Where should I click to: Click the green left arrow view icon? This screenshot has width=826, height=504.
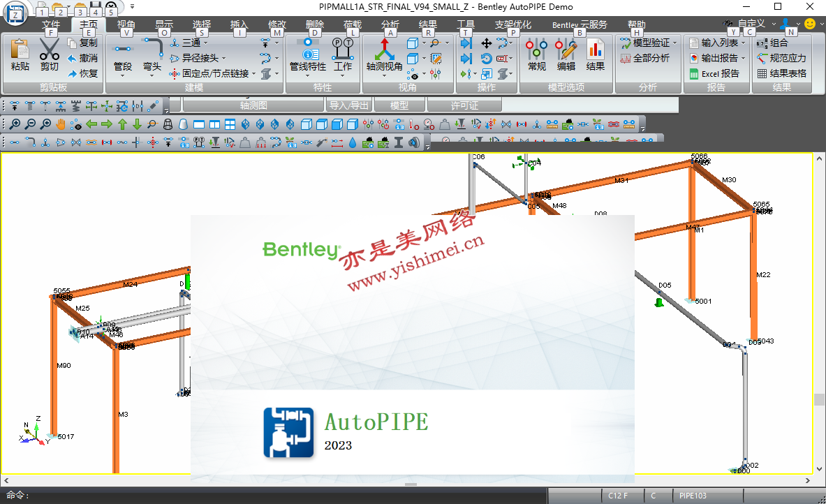pyautogui.click(x=91, y=124)
